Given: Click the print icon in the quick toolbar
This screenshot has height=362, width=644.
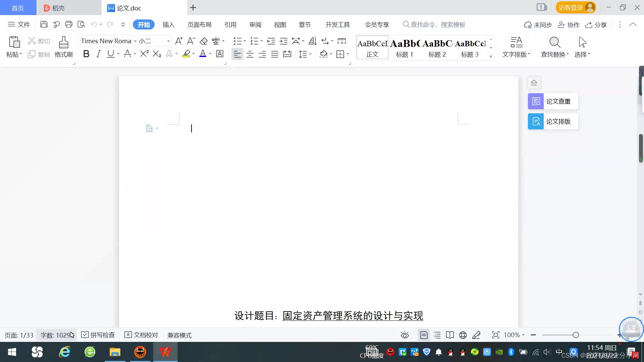Looking at the screenshot, I should pyautogui.click(x=69, y=24).
